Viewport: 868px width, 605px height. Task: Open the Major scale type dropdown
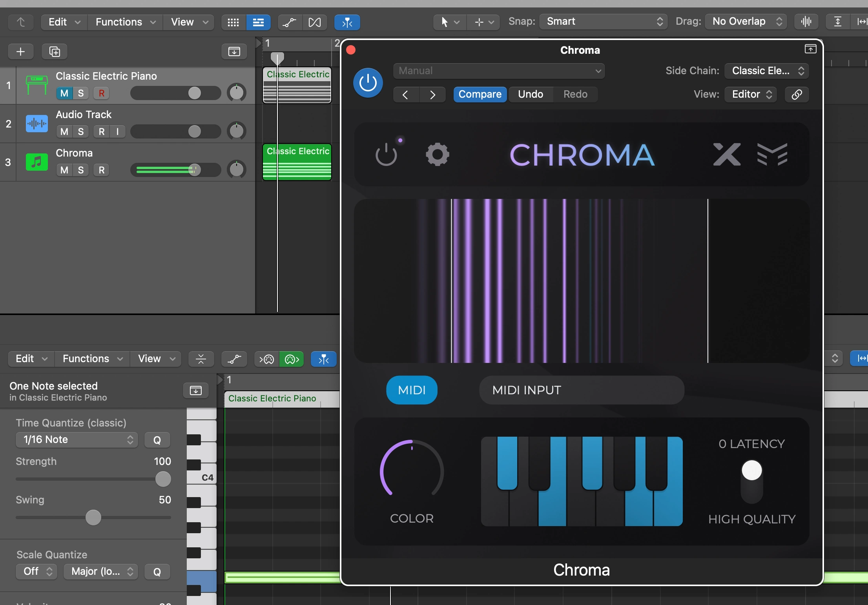click(x=101, y=572)
